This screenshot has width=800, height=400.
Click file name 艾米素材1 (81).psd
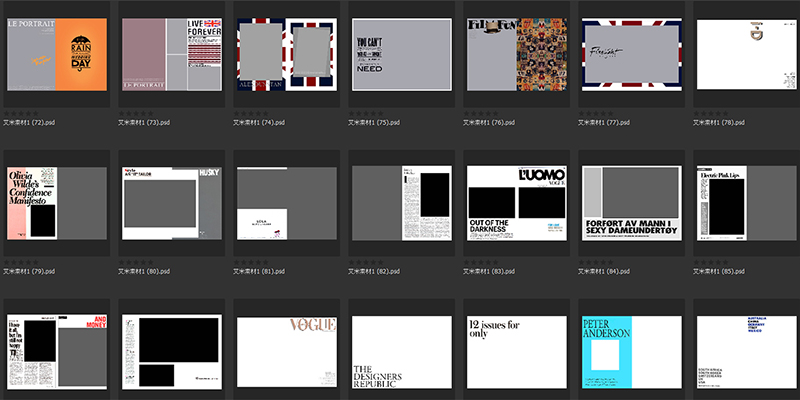[259, 271]
